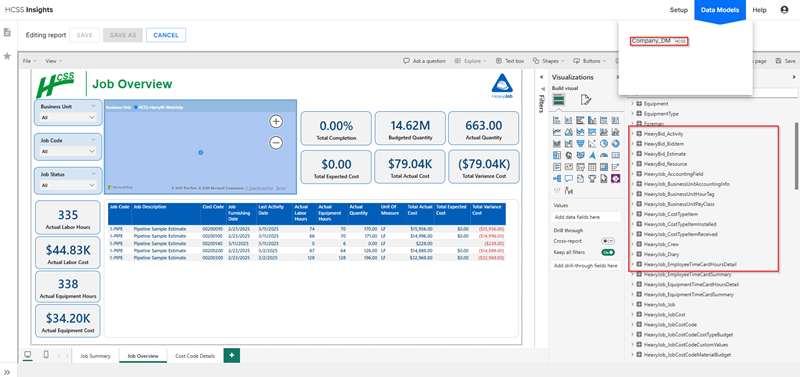The height and width of the screenshot is (377, 800).
Task: Switch to mobile layout view icon
Action: (x=46, y=355)
